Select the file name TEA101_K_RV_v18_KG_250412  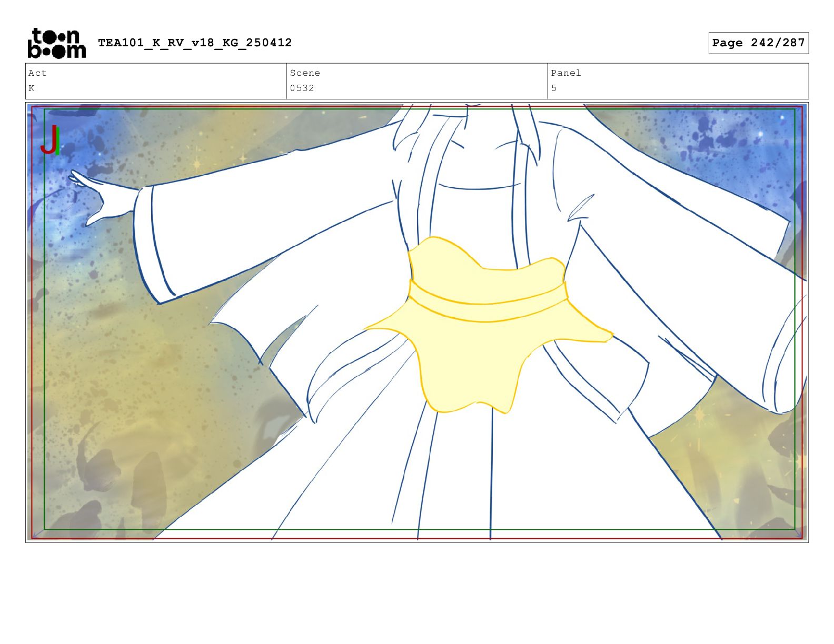tap(195, 43)
